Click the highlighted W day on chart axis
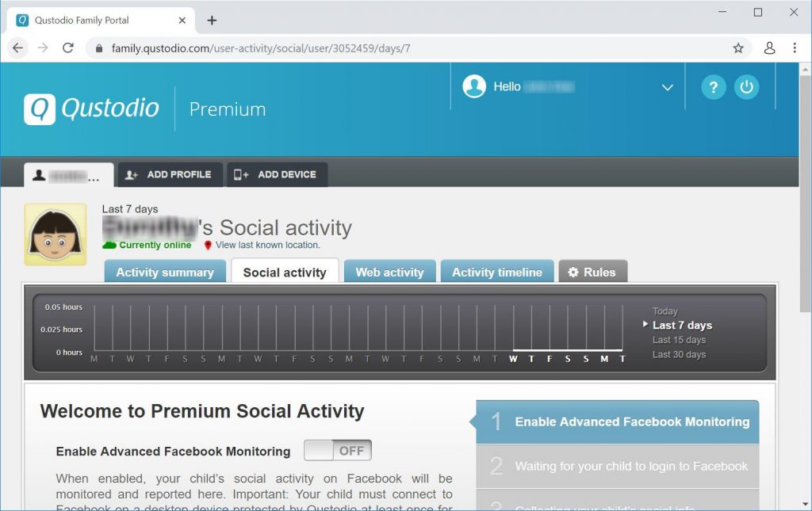This screenshot has height=511, width=812. (513, 359)
